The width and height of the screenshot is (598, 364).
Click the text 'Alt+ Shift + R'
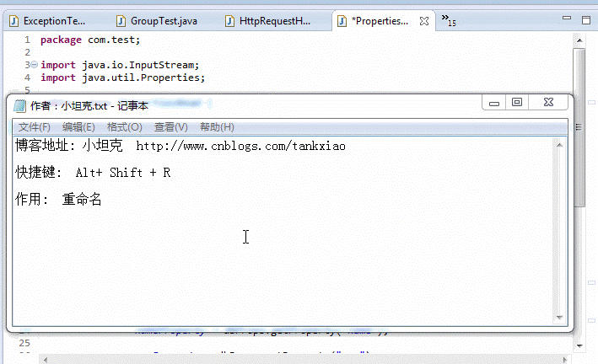[123, 173]
